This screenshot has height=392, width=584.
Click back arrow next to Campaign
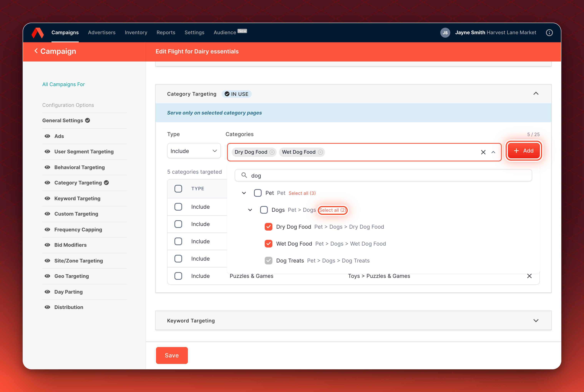(x=36, y=51)
